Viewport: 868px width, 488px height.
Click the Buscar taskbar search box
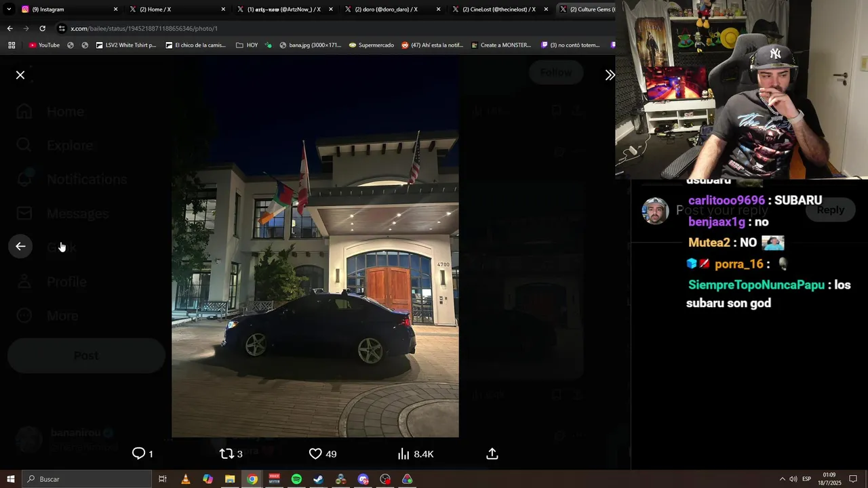pos(86,479)
